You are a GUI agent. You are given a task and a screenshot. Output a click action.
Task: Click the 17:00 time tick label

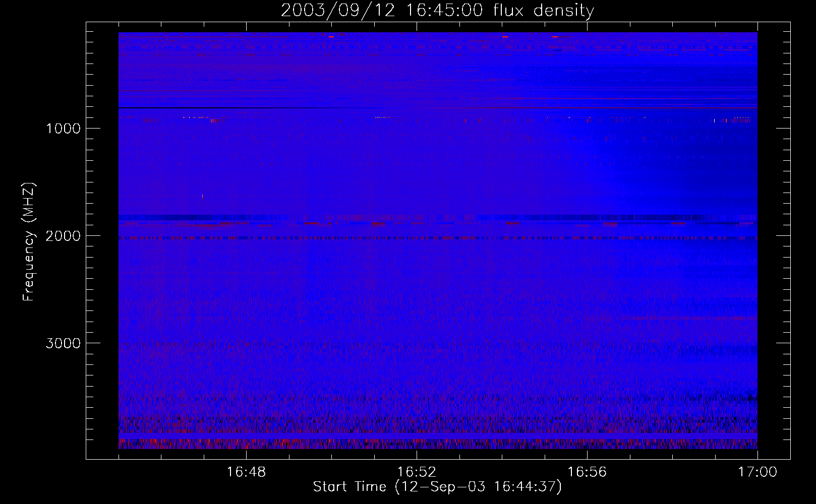tap(757, 472)
